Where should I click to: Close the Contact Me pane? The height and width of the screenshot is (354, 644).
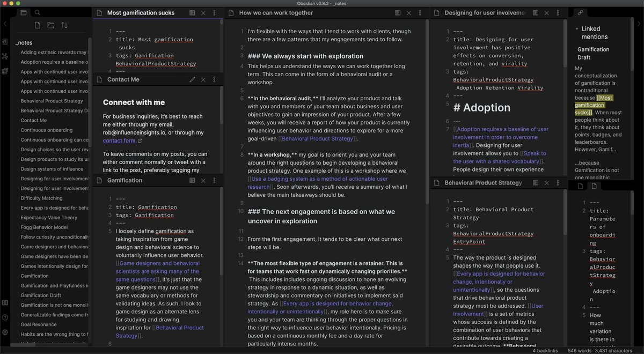(203, 79)
